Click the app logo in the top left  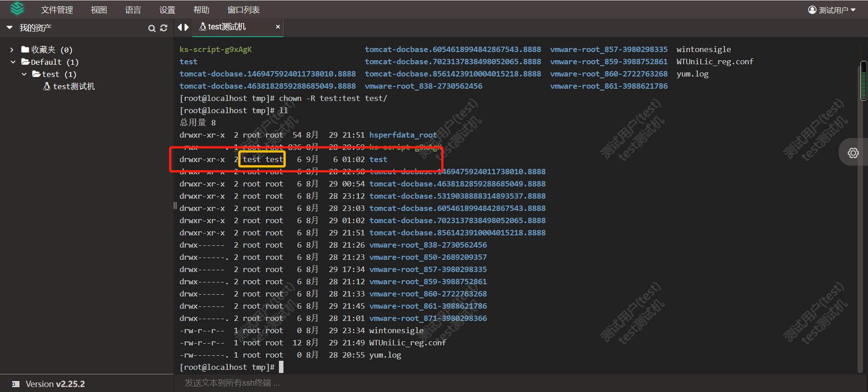[17, 9]
